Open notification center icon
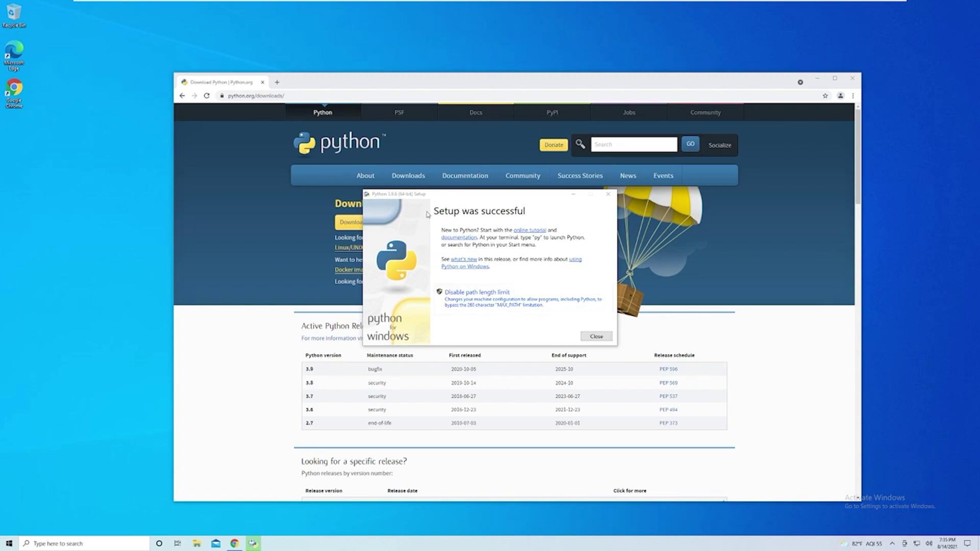The width and height of the screenshot is (980, 551). (x=967, y=543)
